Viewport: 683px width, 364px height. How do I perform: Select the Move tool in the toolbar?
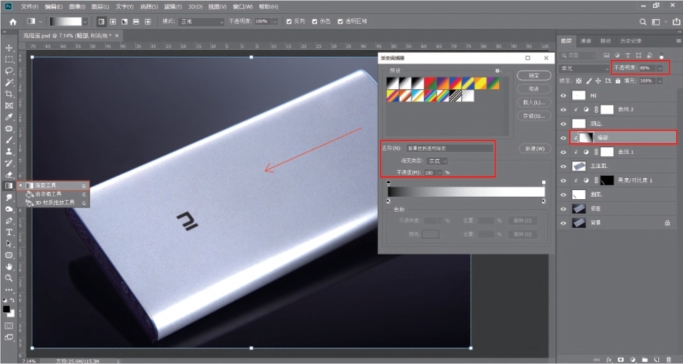pos(9,48)
